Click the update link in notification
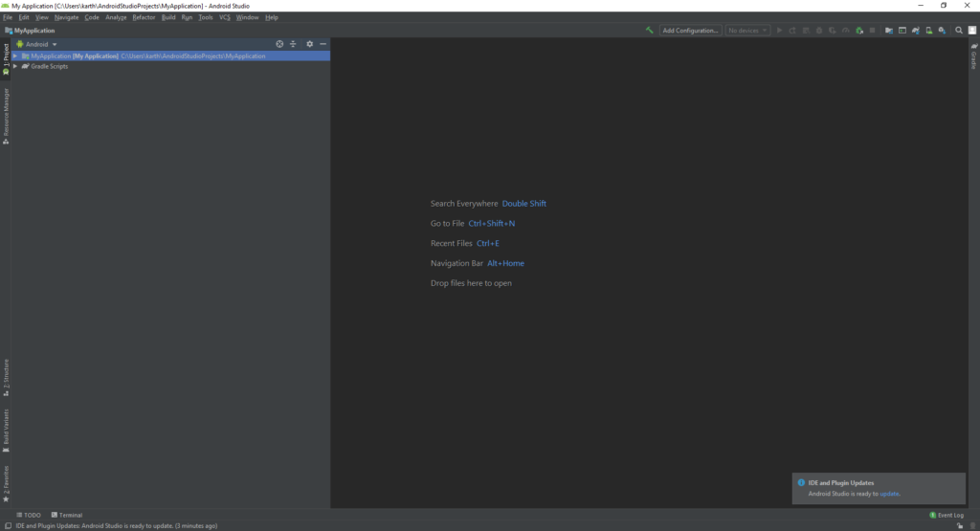This screenshot has height=531, width=980. 889,494
